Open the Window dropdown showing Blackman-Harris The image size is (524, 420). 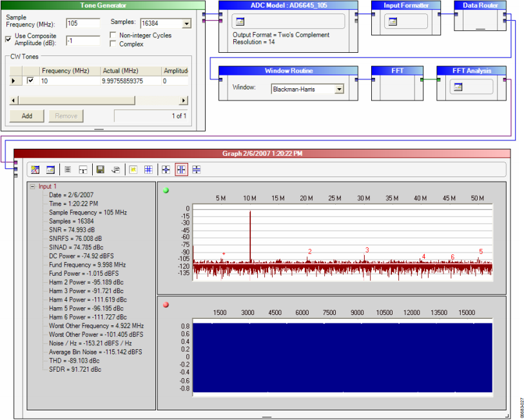[x=340, y=89]
